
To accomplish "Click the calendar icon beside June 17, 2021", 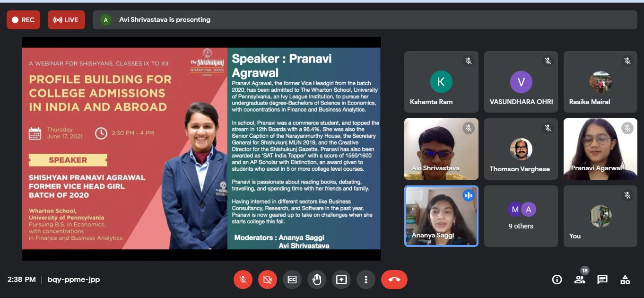I will click(x=35, y=133).
